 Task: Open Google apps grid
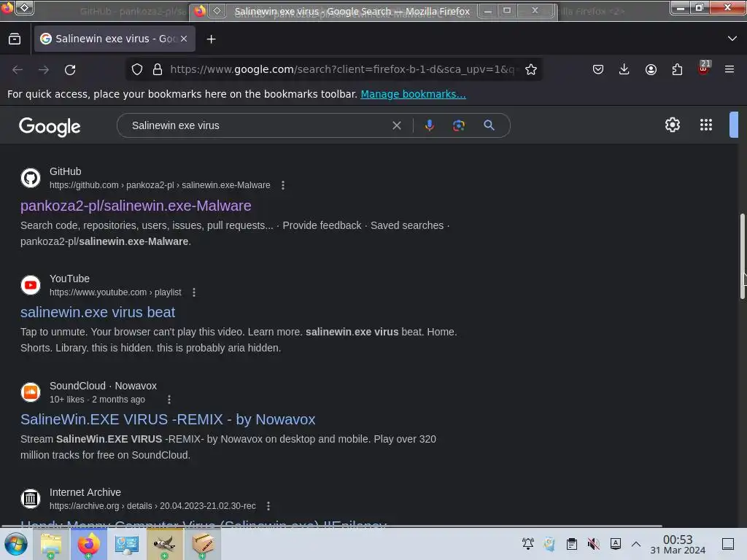click(706, 125)
